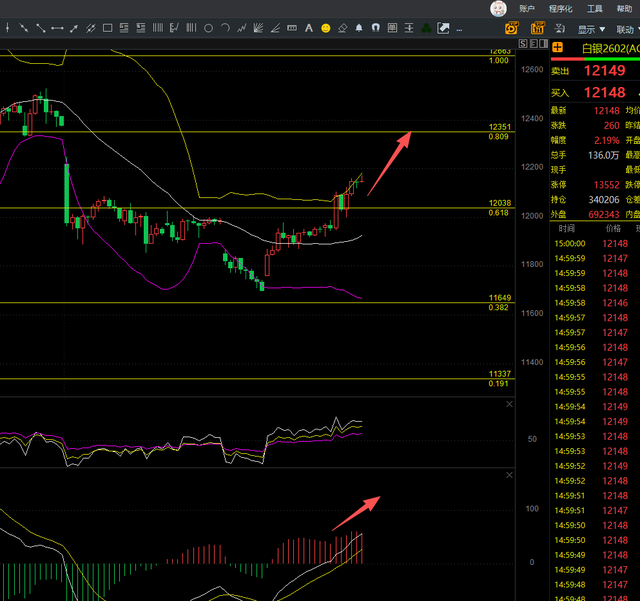Viewport: 640px width, 601px height.
Task: Open the price alert bell
Action: 359,28
